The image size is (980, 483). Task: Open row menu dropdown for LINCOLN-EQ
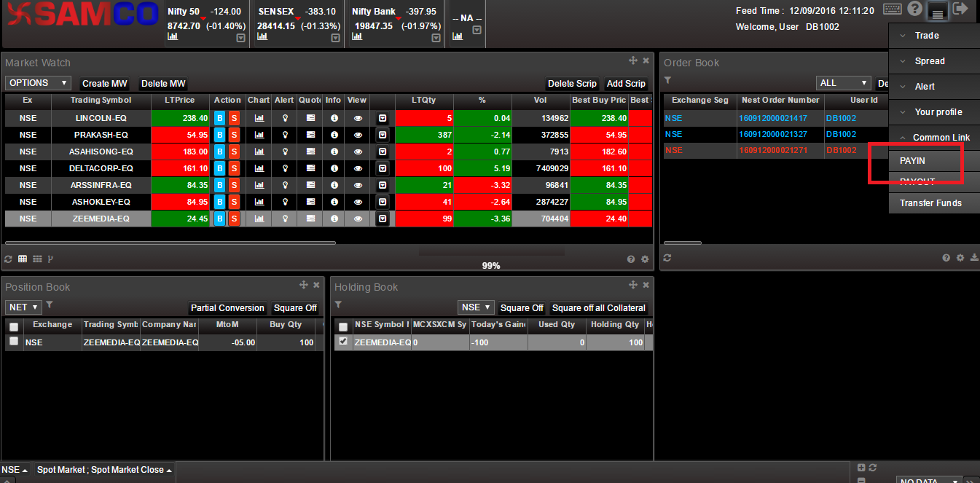(x=383, y=118)
